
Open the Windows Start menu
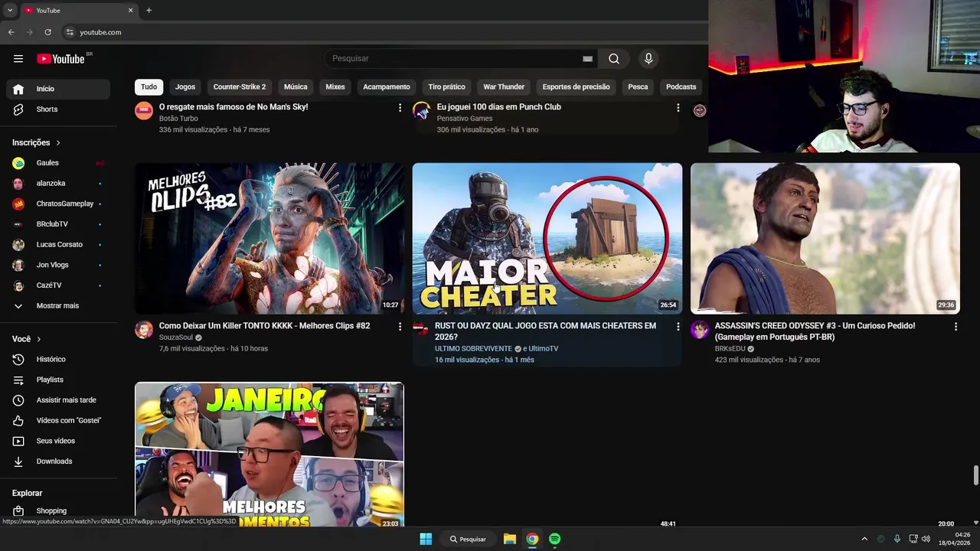click(426, 539)
